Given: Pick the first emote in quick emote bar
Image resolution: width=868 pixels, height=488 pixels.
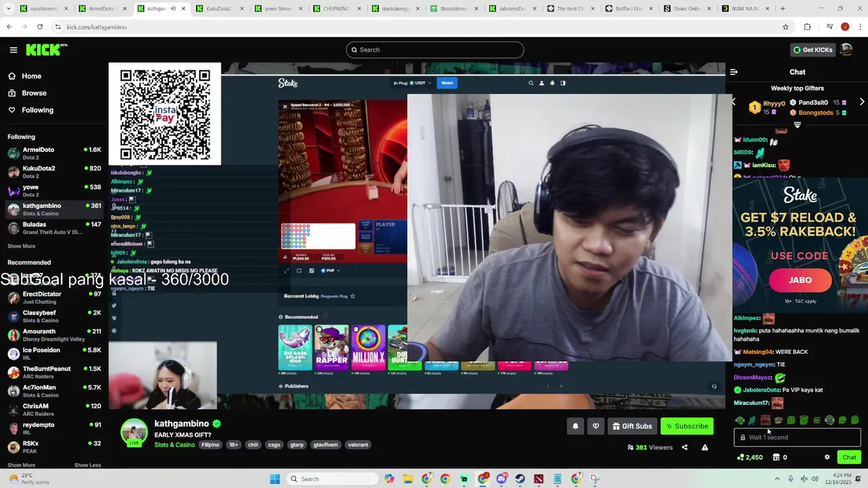Looking at the screenshot, I should [740, 420].
